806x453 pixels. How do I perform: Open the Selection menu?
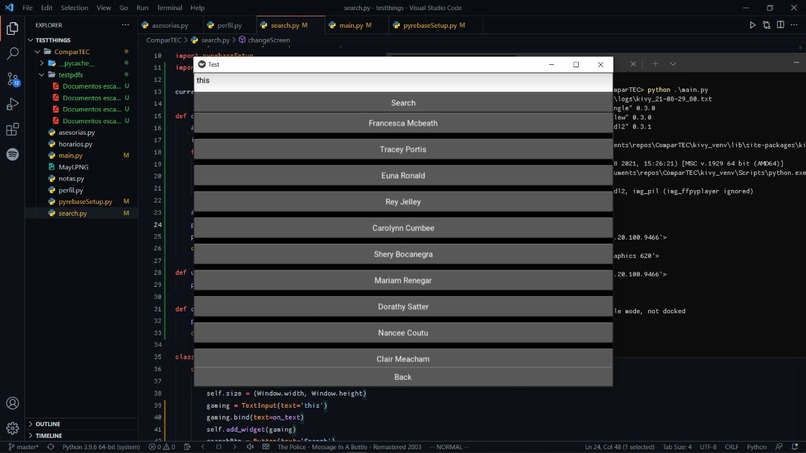click(x=75, y=8)
